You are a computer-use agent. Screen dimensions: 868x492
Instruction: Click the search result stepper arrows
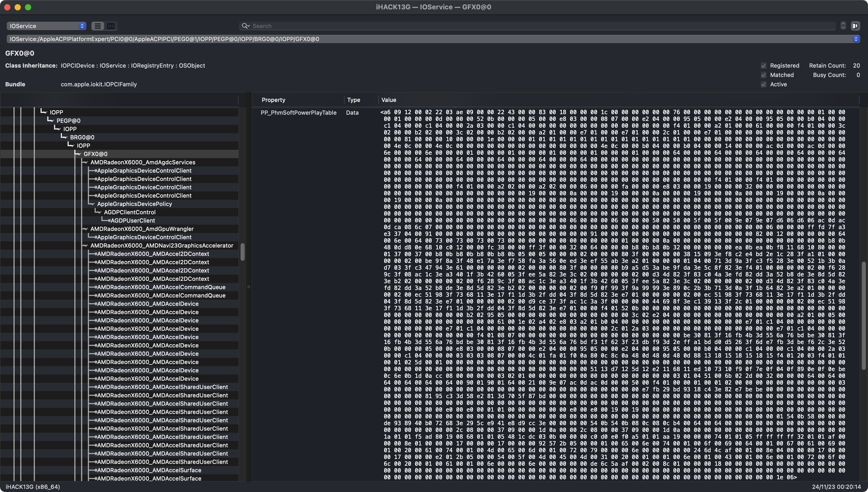coord(843,26)
